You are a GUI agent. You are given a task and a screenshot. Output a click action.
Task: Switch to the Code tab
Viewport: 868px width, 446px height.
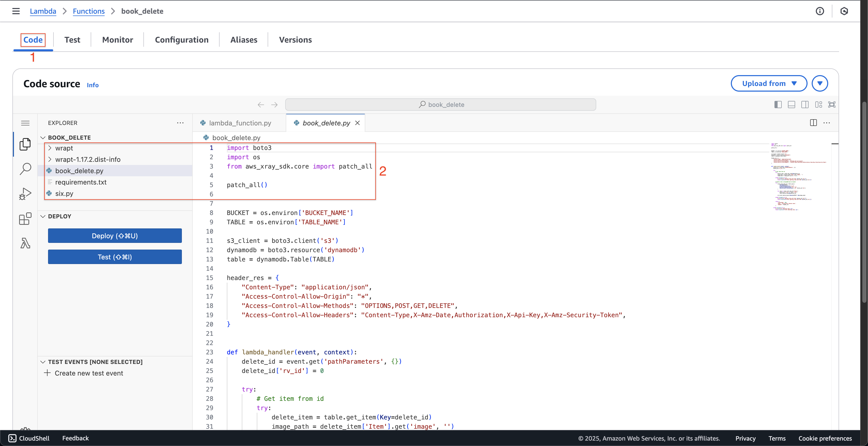33,40
